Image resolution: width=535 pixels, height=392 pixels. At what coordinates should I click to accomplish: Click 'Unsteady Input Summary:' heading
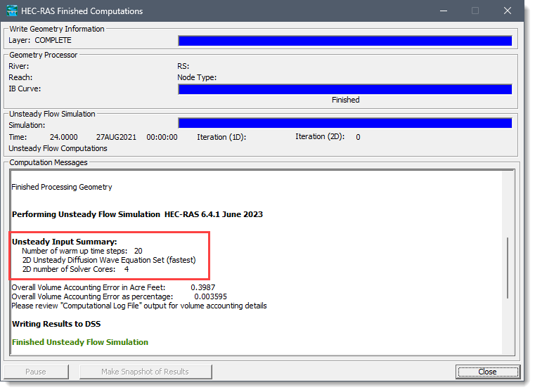[x=65, y=242]
